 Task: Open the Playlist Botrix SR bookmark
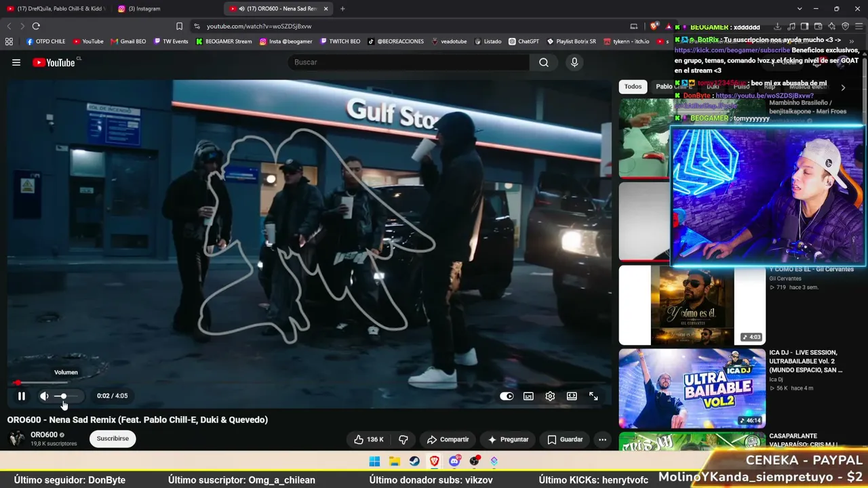coord(571,41)
